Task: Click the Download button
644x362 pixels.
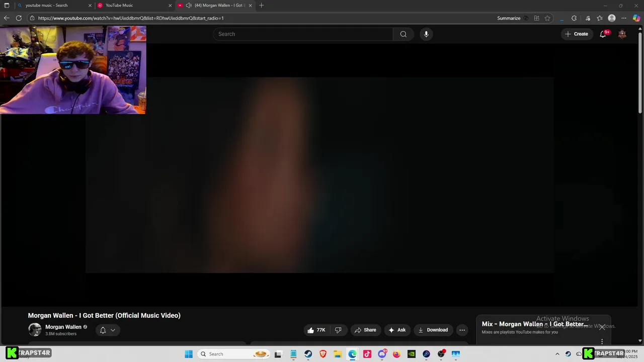Action: point(433,330)
